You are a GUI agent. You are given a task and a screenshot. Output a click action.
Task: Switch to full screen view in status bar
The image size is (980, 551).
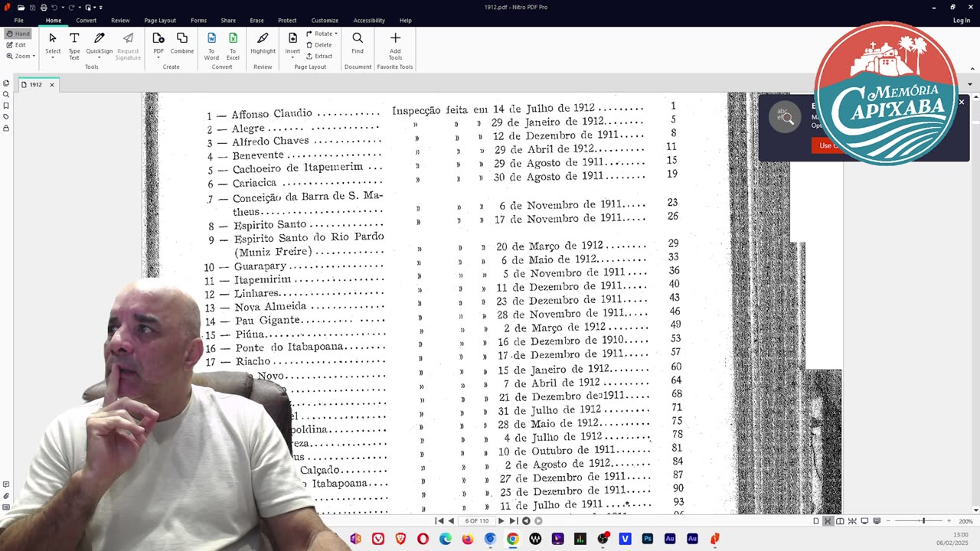[864, 521]
